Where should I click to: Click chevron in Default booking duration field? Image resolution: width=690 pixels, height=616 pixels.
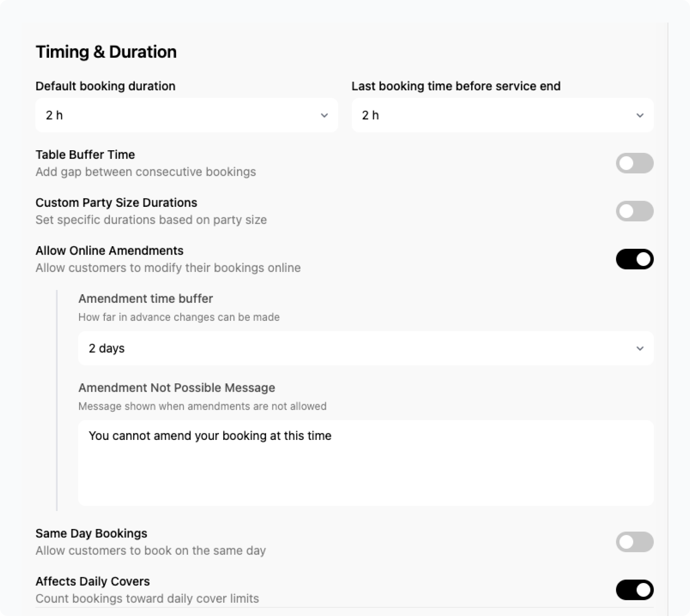324,116
